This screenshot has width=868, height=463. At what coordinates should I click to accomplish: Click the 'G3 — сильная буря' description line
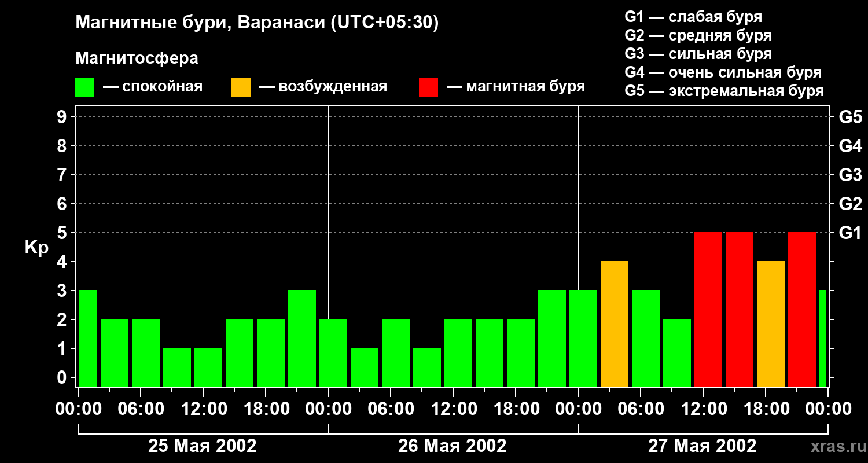(698, 54)
